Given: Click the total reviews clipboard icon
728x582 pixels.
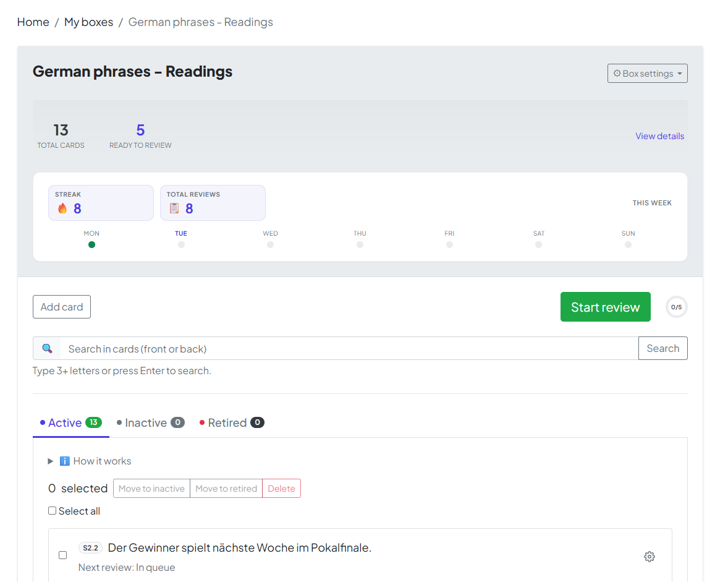Looking at the screenshot, I should point(174,208).
